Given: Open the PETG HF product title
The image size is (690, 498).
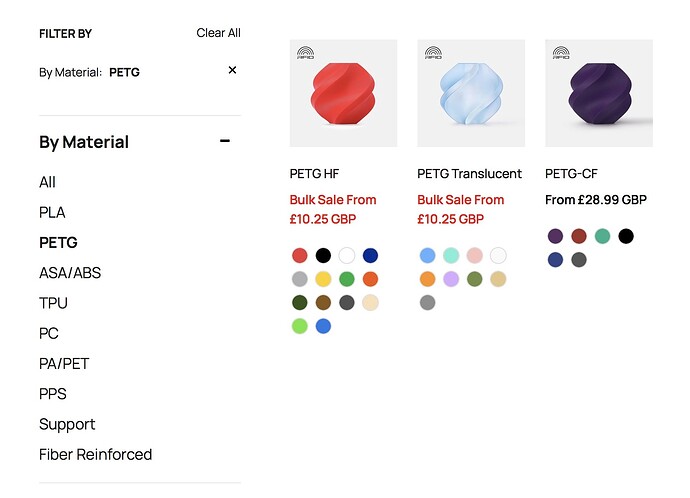Looking at the screenshot, I should [x=314, y=174].
